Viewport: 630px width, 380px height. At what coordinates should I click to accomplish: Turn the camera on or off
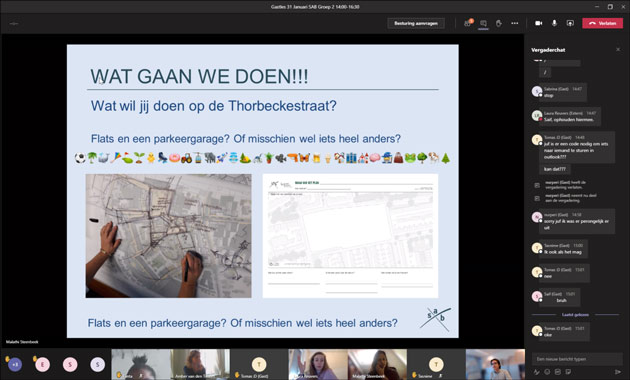coord(539,23)
